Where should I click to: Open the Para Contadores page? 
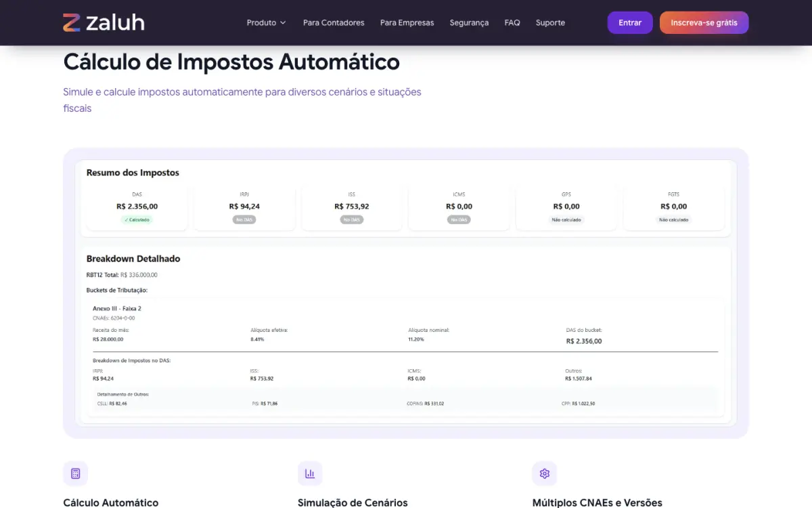click(x=334, y=22)
